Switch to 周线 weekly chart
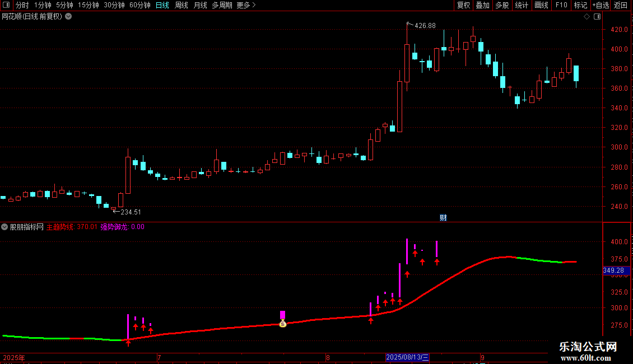The image size is (633, 364). point(181,5)
